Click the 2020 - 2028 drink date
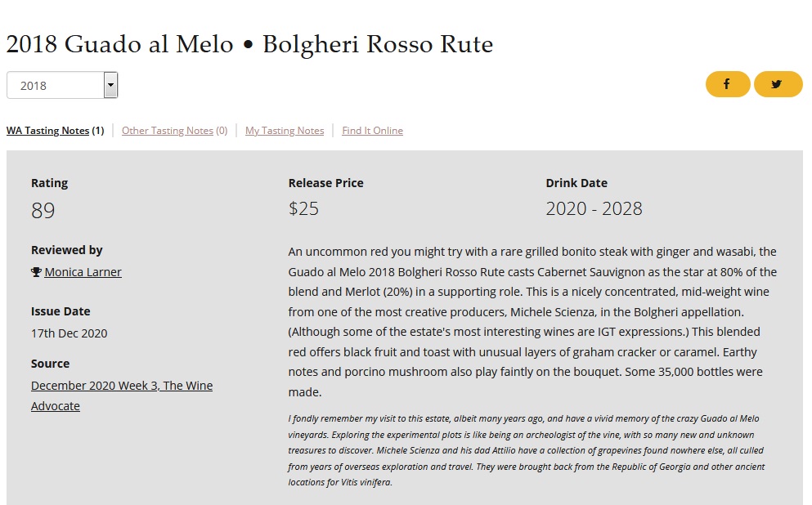 (594, 208)
